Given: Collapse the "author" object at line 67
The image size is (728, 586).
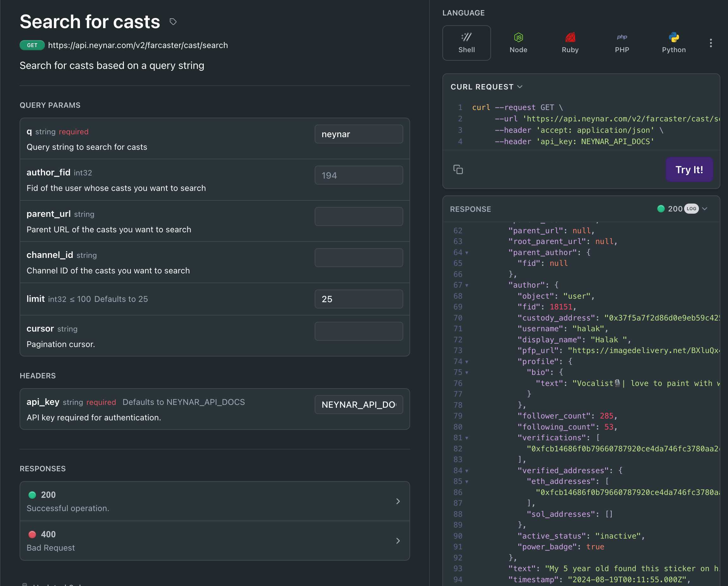Looking at the screenshot, I should click(x=467, y=285).
